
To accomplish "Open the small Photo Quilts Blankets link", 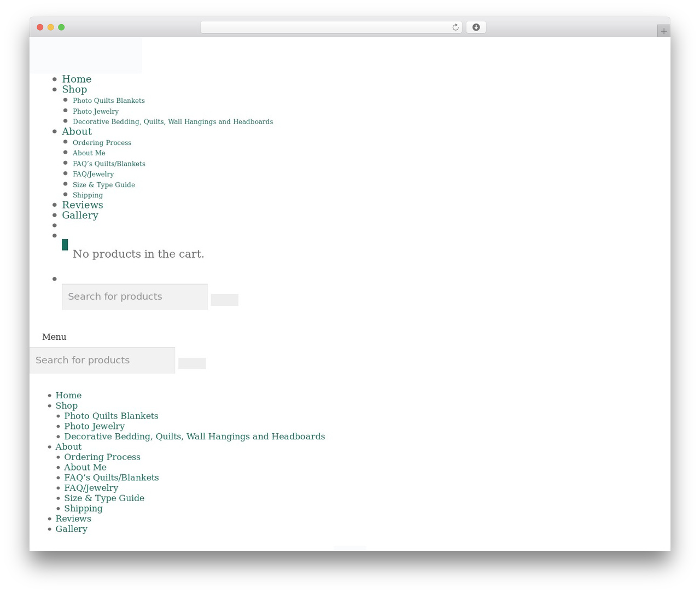I will tap(109, 101).
